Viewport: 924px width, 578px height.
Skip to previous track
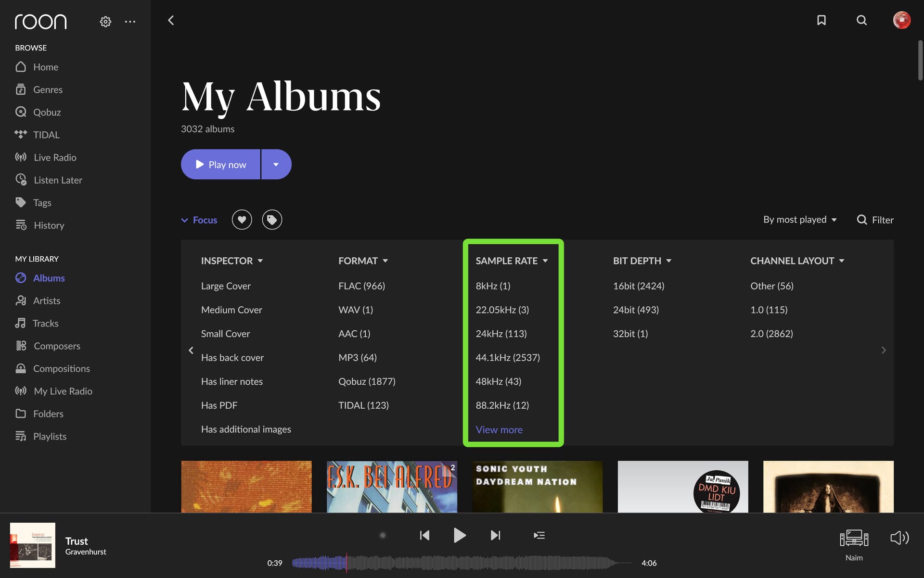(424, 535)
